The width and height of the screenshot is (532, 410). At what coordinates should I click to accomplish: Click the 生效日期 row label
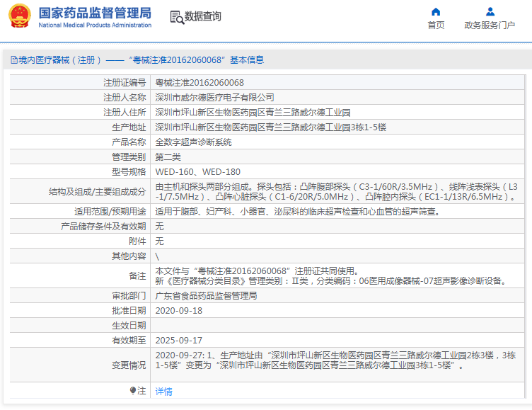[129, 326]
